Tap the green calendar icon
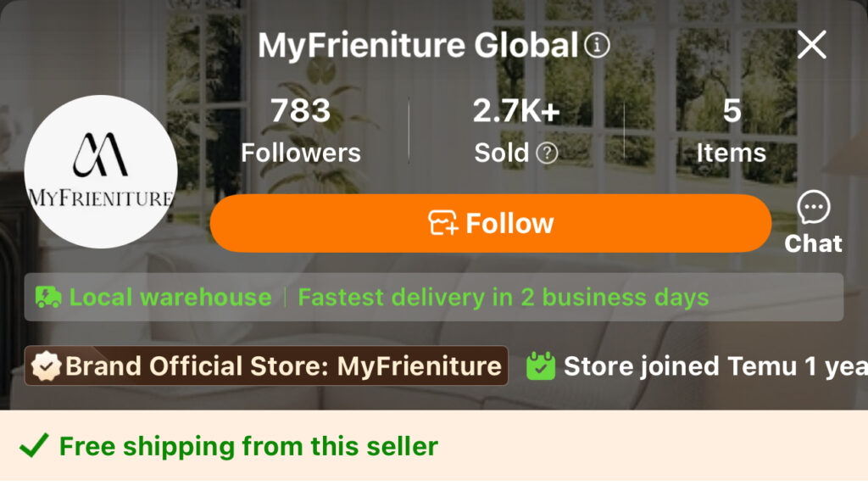 click(x=541, y=366)
